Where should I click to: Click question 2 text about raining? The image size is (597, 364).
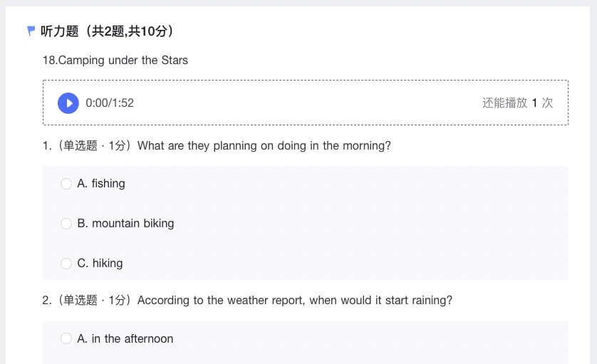click(295, 301)
